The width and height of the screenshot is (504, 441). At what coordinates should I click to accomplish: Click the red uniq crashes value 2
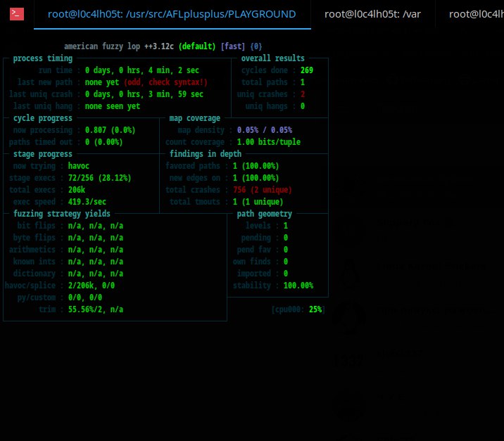click(303, 94)
